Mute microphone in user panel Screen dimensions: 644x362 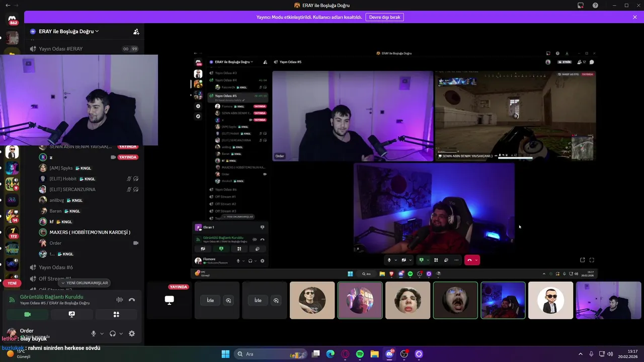click(x=93, y=333)
